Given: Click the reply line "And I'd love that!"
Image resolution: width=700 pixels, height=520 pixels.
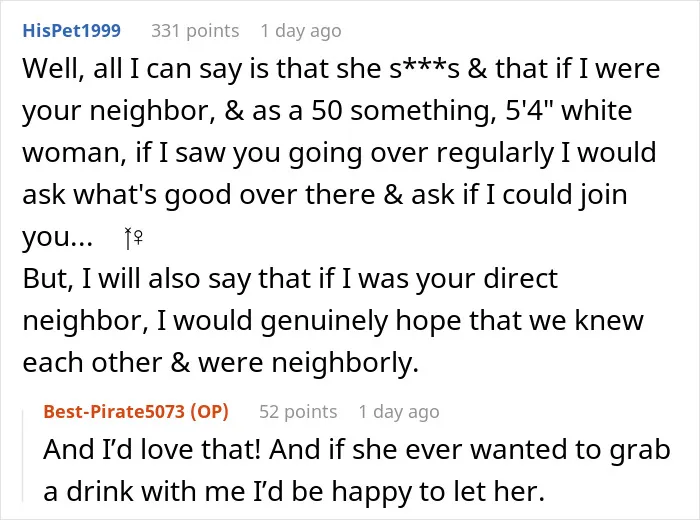Looking at the screenshot, I should pyautogui.click(x=357, y=450).
